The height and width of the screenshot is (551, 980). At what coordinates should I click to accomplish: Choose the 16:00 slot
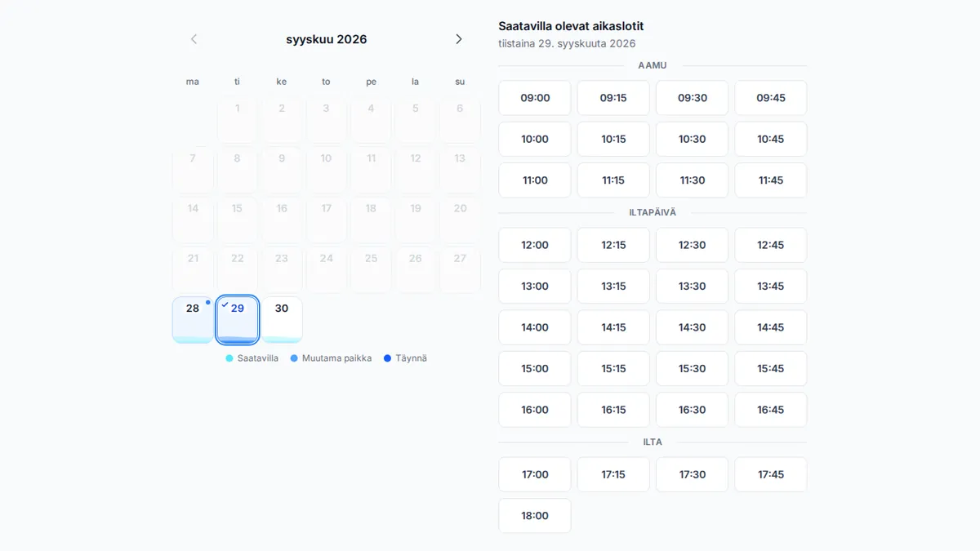click(x=535, y=410)
